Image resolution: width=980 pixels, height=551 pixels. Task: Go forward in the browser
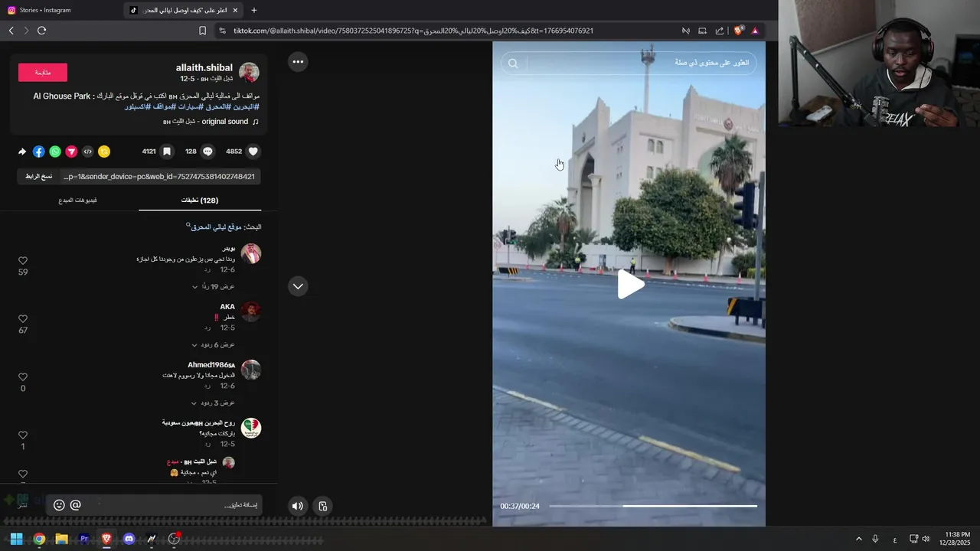coord(26,31)
